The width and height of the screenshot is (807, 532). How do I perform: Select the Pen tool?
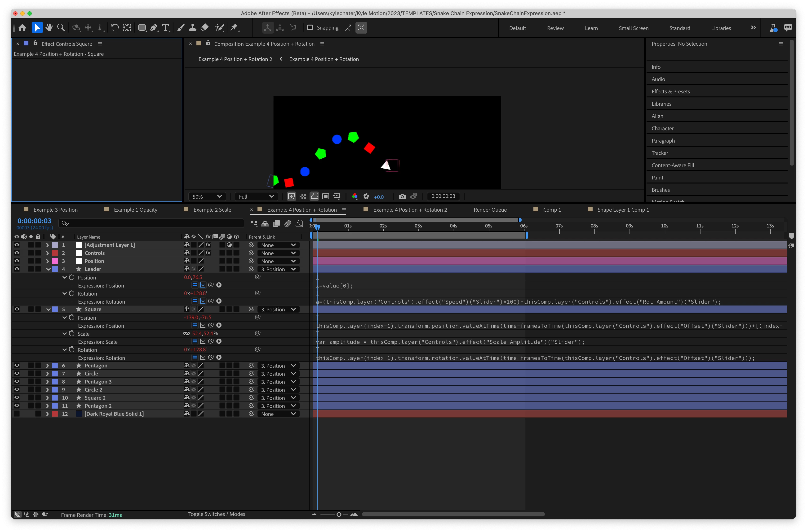(x=154, y=27)
